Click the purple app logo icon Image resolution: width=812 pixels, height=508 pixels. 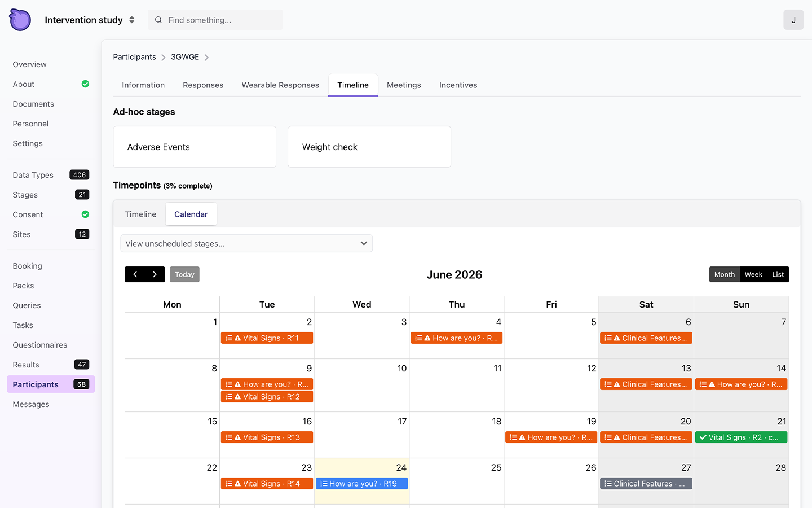tap(20, 20)
